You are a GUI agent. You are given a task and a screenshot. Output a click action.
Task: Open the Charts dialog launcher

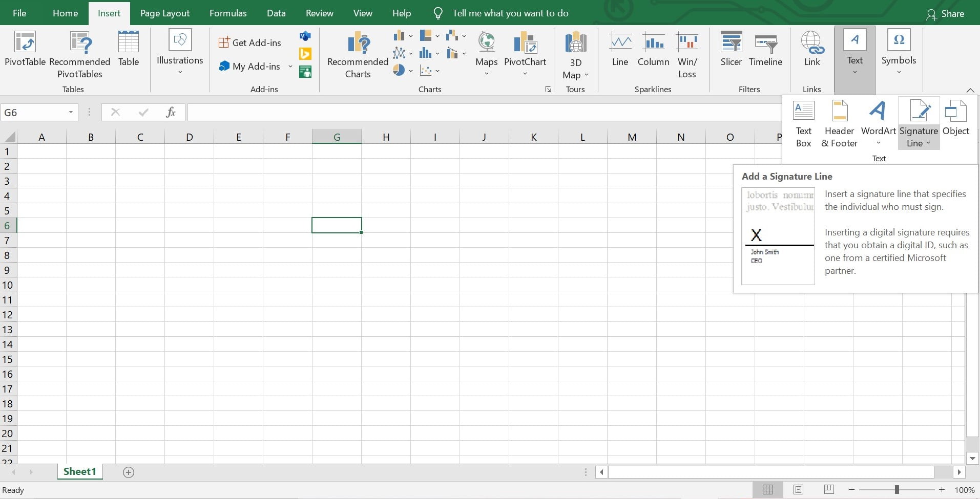(548, 89)
